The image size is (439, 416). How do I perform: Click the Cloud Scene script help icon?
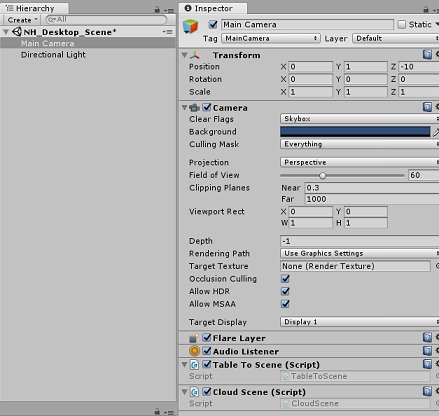click(x=427, y=391)
